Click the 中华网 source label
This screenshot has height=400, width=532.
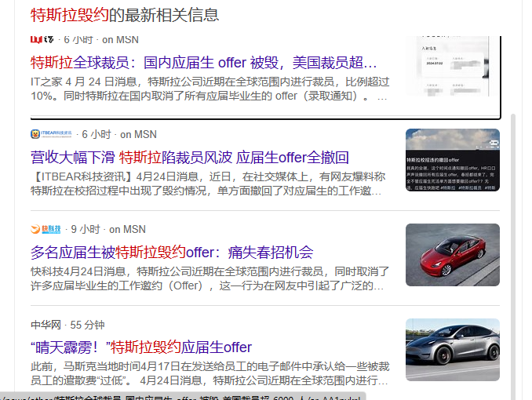46,325
